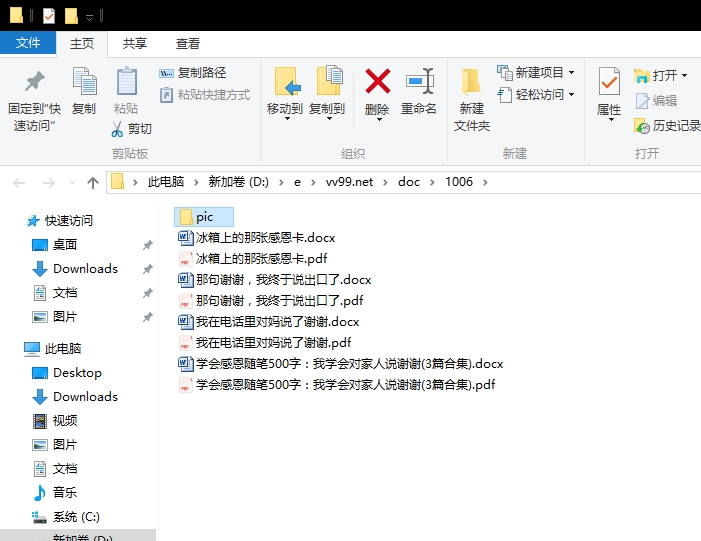Click the Paste (粘贴) clipboard icon
The width and height of the screenshot is (701, 541).
point(126,81)
